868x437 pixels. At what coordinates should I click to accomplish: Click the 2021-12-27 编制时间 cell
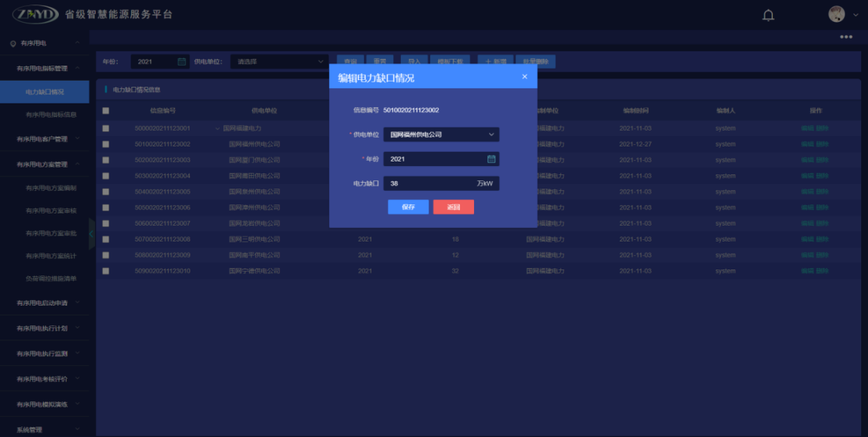tap(636, 144)
